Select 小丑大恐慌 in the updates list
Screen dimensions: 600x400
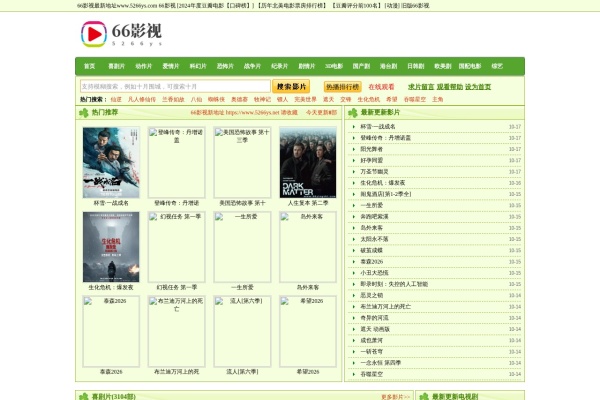[374, 273]
